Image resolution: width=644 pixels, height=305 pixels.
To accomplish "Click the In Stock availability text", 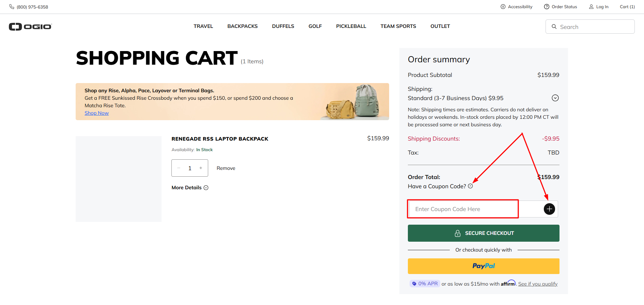I will point(204,150).
